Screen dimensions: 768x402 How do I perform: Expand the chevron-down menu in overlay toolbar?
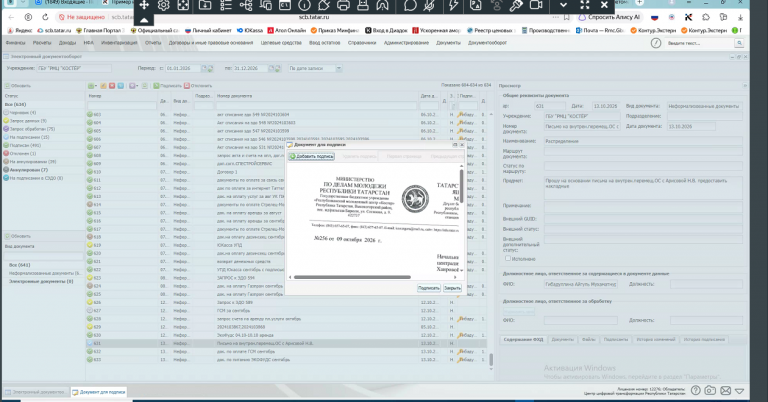point(564,5)
